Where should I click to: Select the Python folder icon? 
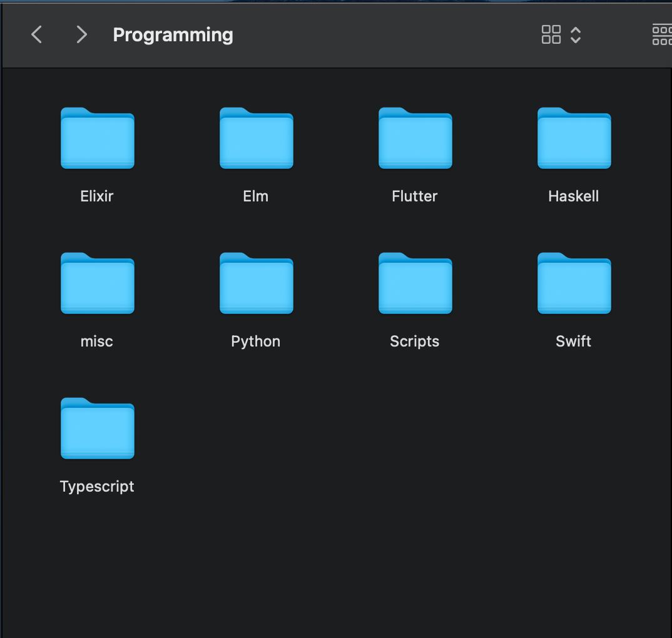pos(257,283)
